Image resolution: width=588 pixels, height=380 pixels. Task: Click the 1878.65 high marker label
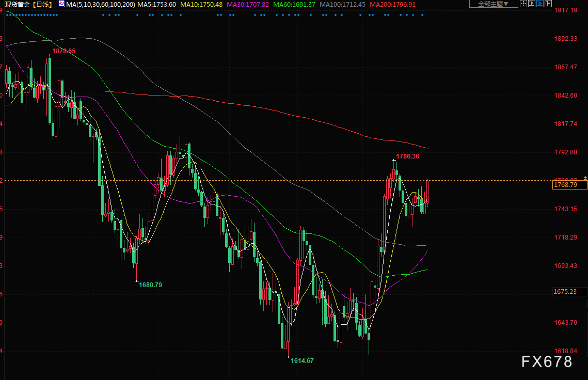click(x=63, y=51)
